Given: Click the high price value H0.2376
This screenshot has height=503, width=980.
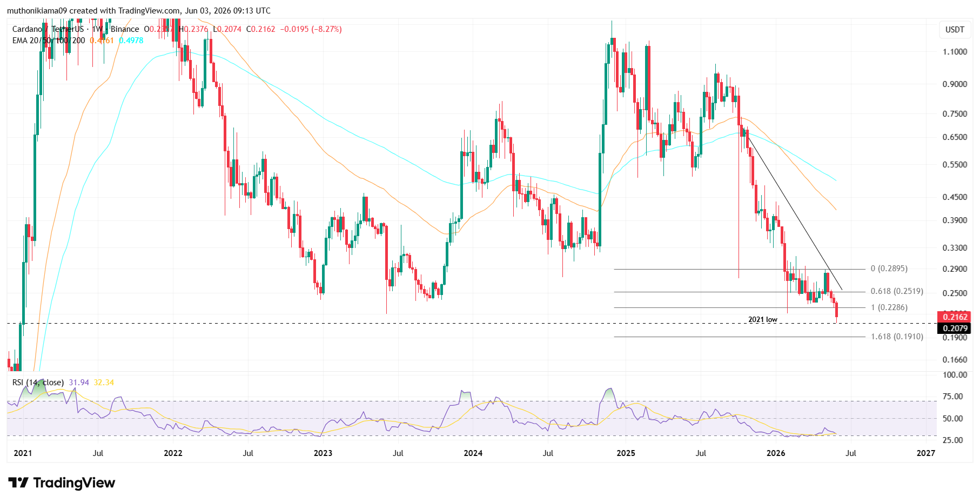Looking at the screenshot, I should [x=193, y=29].
